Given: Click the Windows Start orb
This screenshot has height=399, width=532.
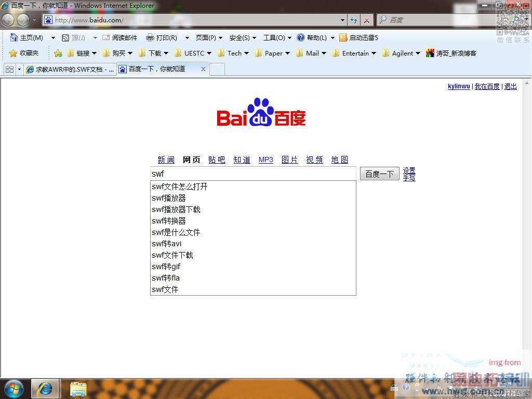Looking at the screenshot, I should point(13,389).
